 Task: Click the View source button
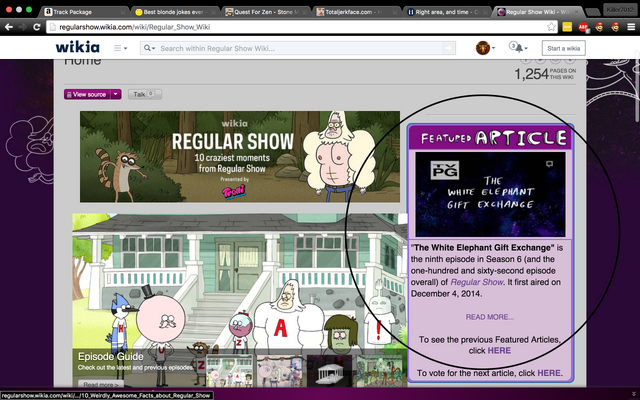[x=87, y=94]
